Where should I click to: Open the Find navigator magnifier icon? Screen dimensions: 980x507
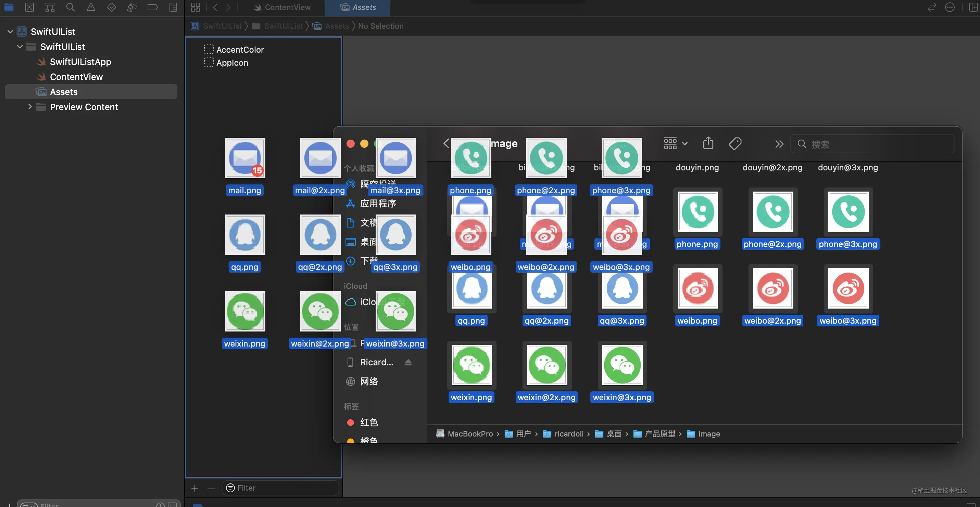point(71,7)
